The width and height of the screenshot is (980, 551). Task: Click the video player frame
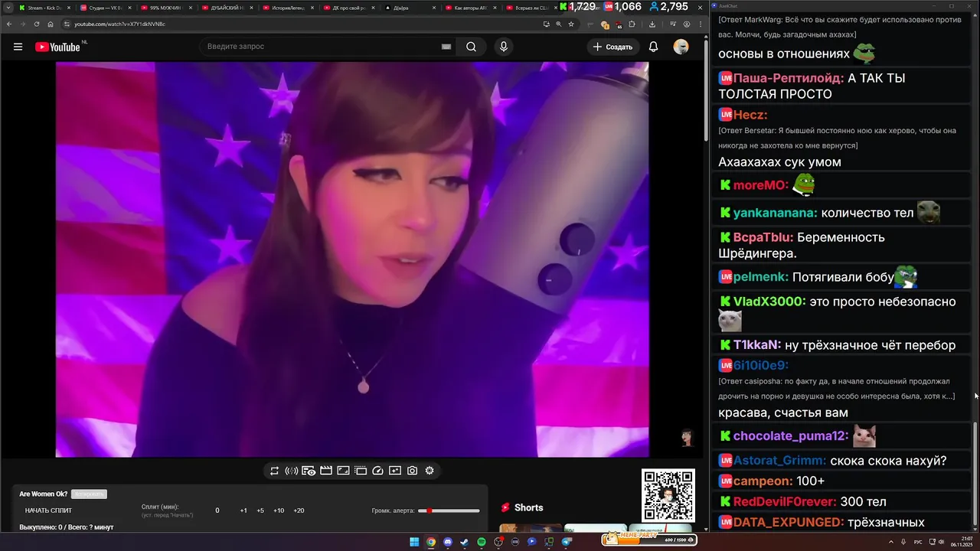(352, 259)
